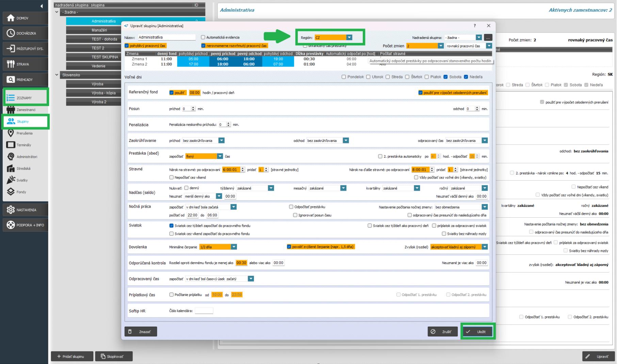
Task: Expand the Počet zmien dropdown
Action: [441, 46]
